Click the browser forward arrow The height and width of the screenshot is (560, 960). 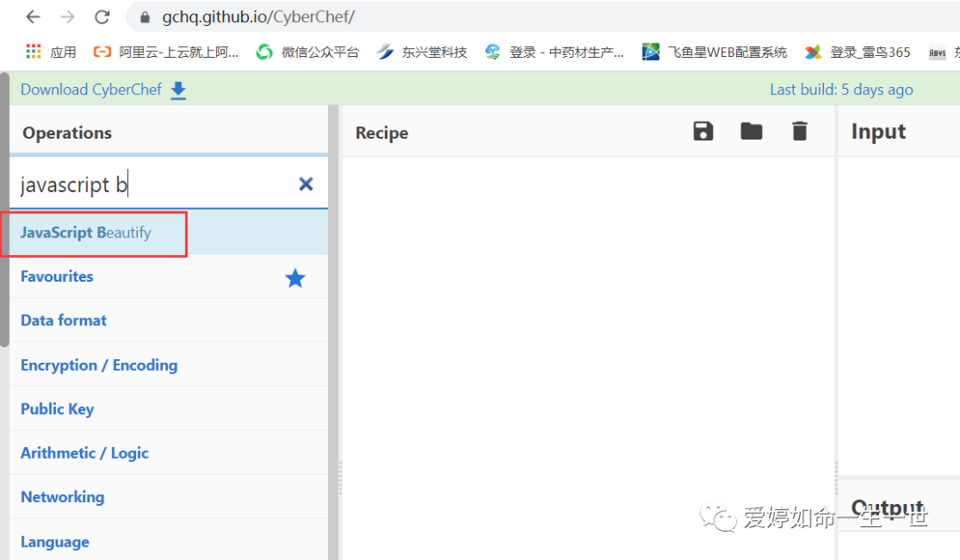click(x=68, y=17)
